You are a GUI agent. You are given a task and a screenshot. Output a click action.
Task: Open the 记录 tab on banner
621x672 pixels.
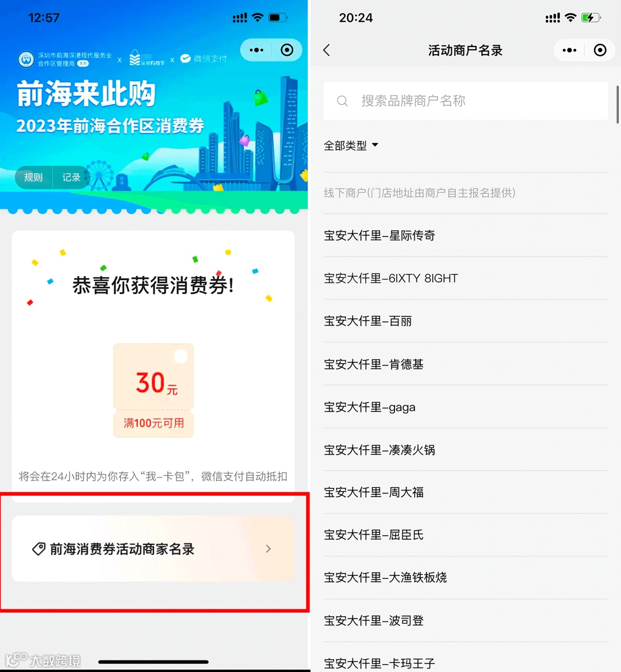71,177
